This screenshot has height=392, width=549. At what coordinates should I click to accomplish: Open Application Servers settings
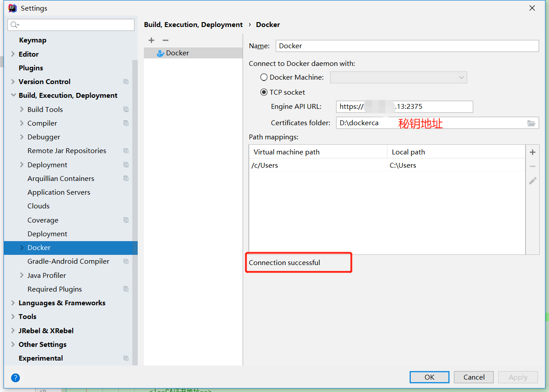pyautogui.click(x=59, y=192)
